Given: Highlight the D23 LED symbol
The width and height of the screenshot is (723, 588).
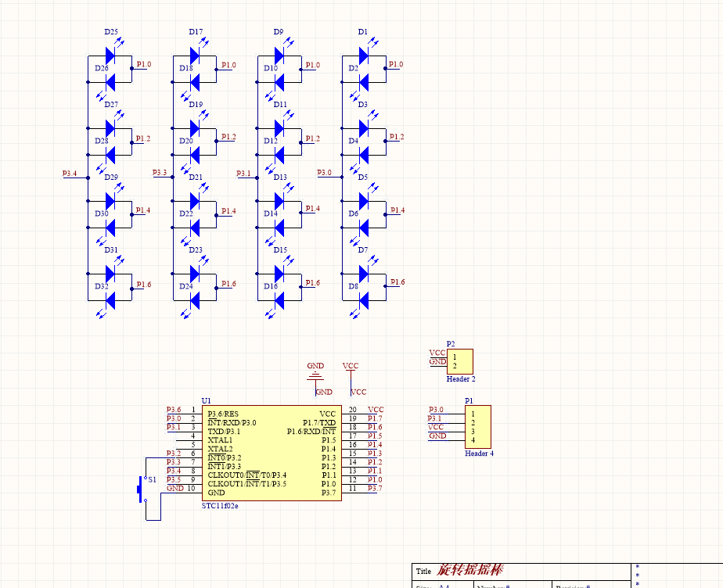Looking at the screenshot, I should 195,274.
